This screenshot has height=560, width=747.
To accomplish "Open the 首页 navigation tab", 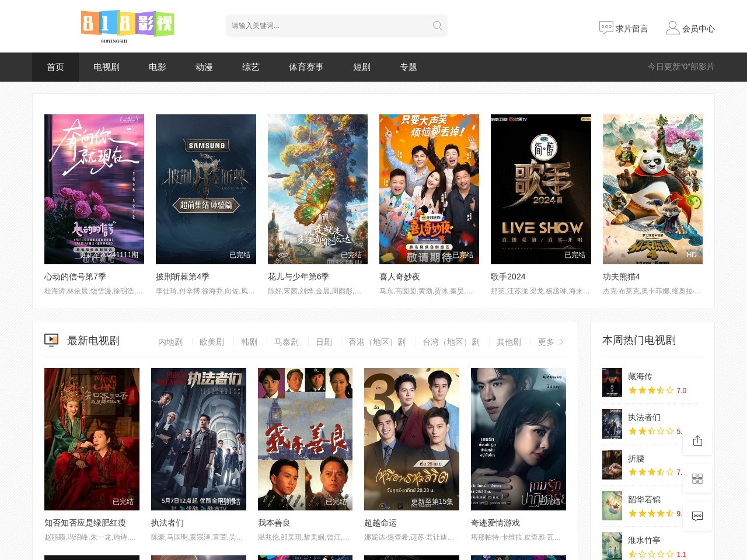I will (x=55, y=67).
